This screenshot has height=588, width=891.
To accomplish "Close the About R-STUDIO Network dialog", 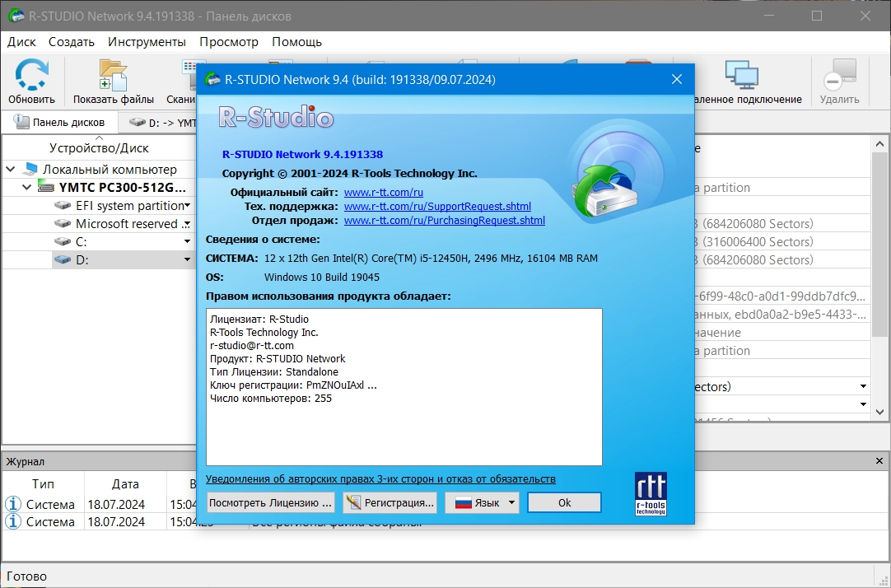I will pyautogui.click(x=677, y=80).
